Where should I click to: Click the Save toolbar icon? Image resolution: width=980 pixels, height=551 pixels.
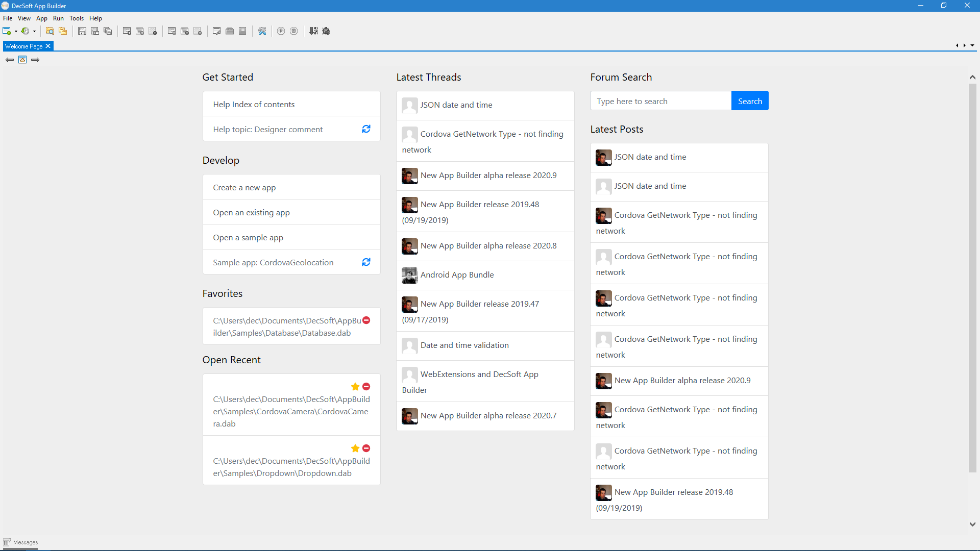click(x=82, y=31)
